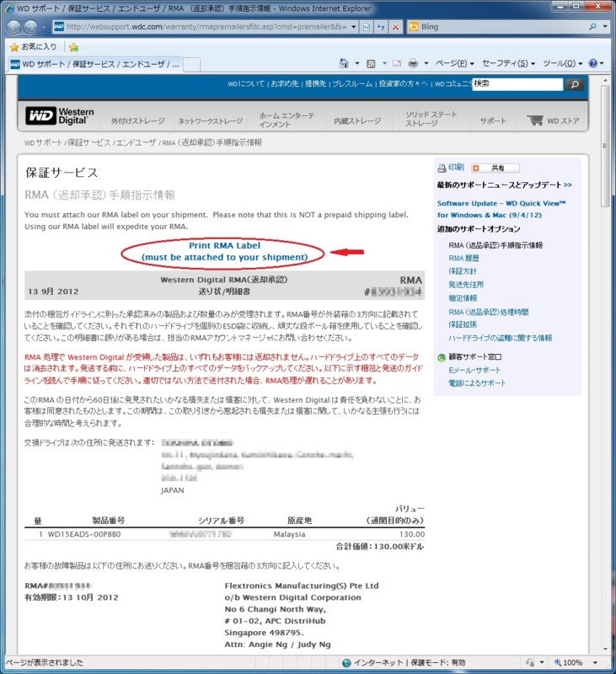The height and width of the screenshot is (674, 616).
Task: Open a new blank tab
Action: pos(192,65)
